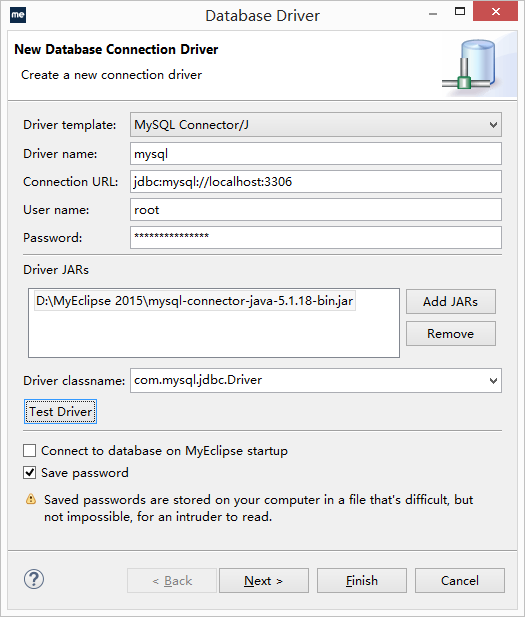Select the mysql-connector-java-5.1.18-bin.jar entry
This screenshot has width=525, height=617.
click(x=195, y=301)
